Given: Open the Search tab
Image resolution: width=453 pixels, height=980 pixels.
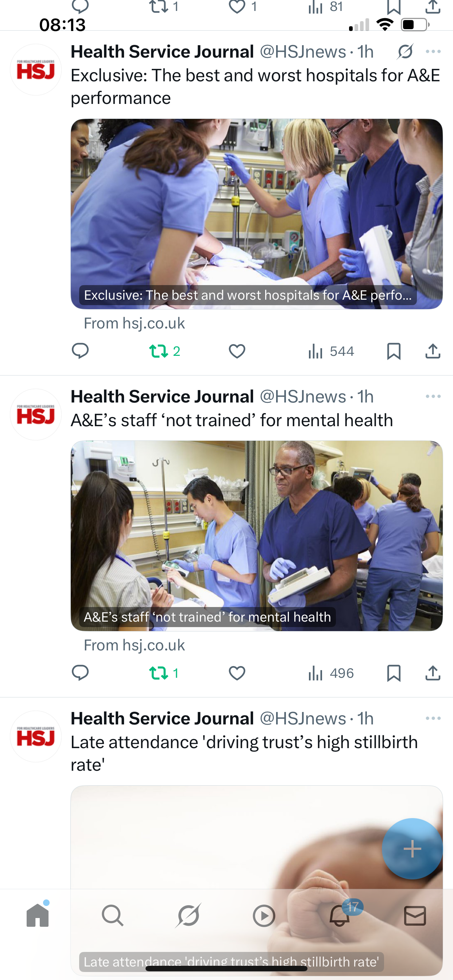Looking at the screenshot, I should 113,915.
